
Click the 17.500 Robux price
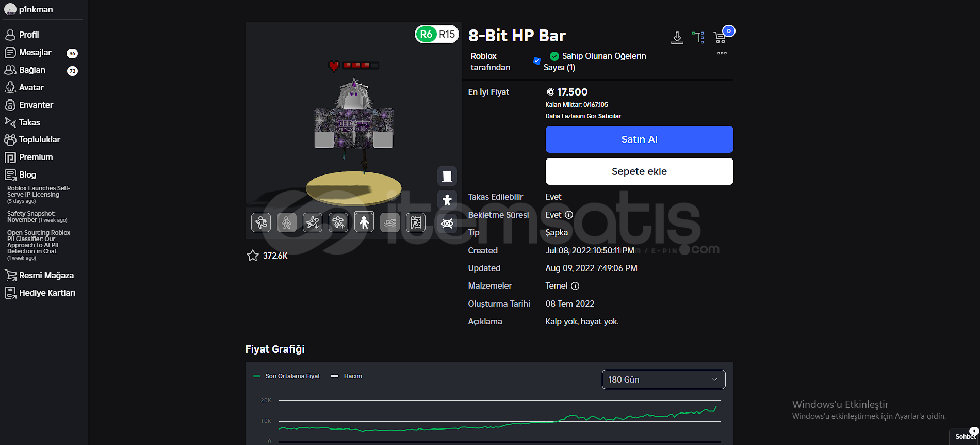(567, 92)
